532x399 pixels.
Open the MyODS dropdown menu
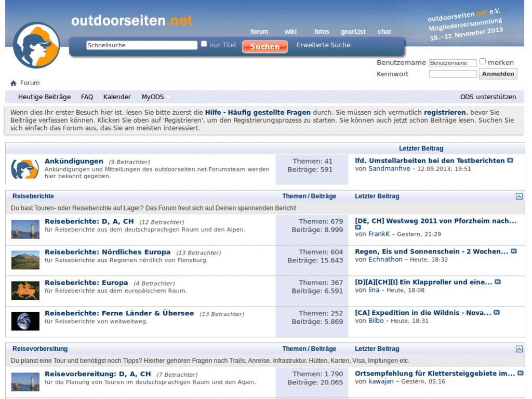pyautogui.click(x=155, y=97)
